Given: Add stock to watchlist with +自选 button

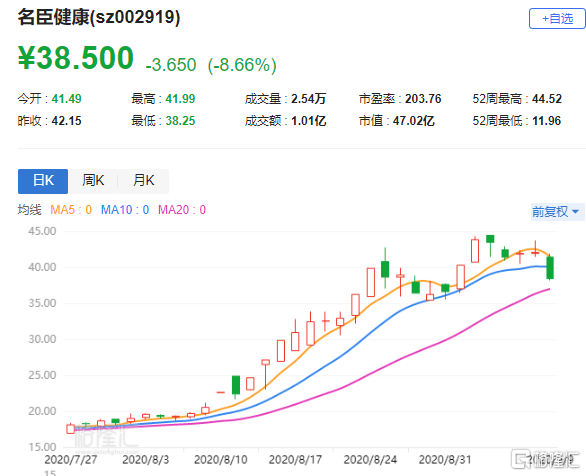Looking at the screenshot, I should coord(557,18).
